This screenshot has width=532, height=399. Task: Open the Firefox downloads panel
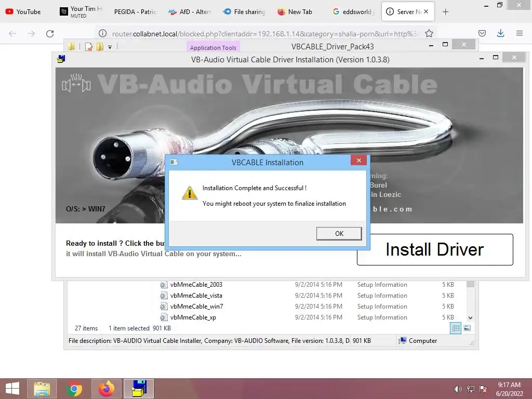[500, 33]
